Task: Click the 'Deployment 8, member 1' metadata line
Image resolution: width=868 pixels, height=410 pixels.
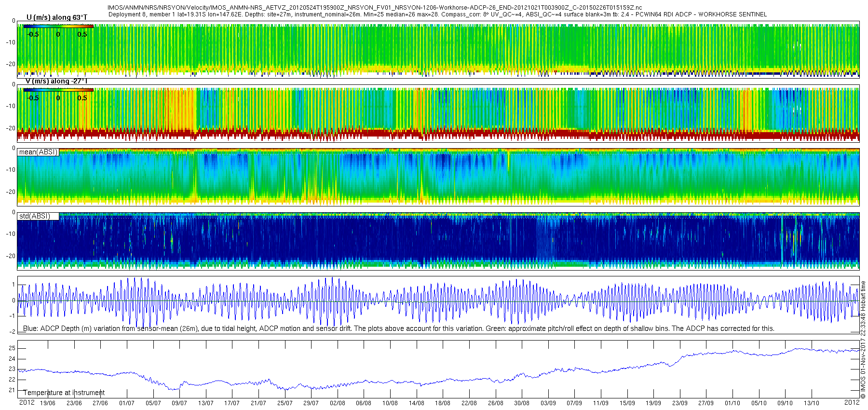Action: [437, 14]
